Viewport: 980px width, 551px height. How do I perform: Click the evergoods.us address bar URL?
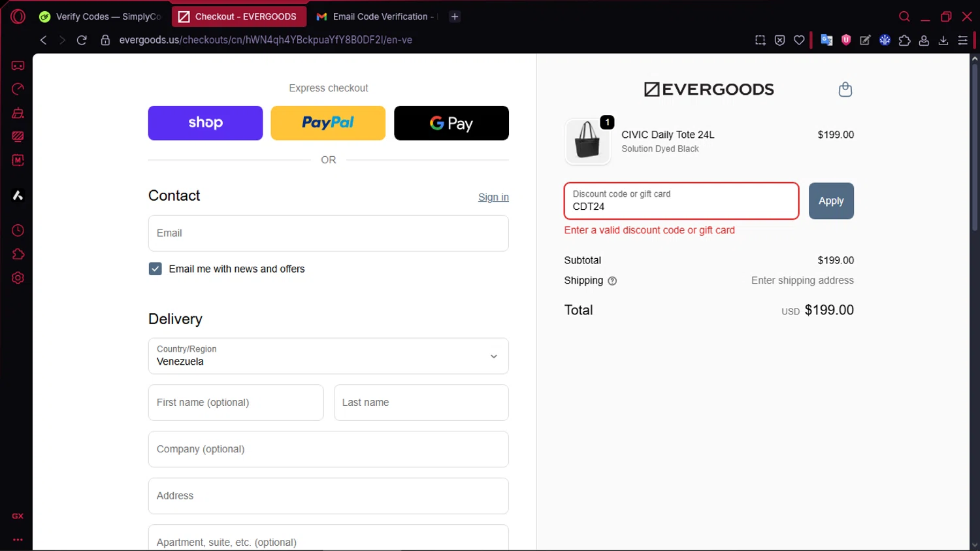coord(265,40)
